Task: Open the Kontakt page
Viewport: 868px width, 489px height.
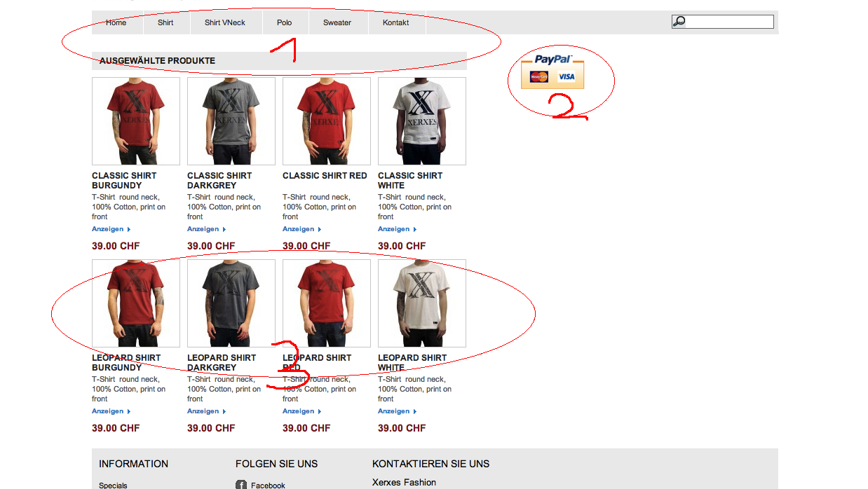Action: (395, 22)
